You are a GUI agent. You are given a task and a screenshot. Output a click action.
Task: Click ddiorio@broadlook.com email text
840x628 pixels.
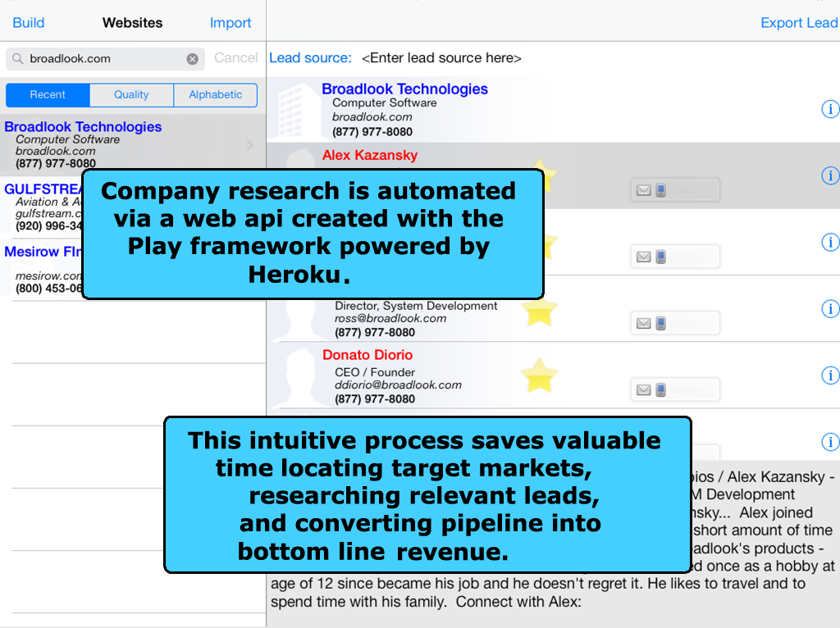[398, 385]
